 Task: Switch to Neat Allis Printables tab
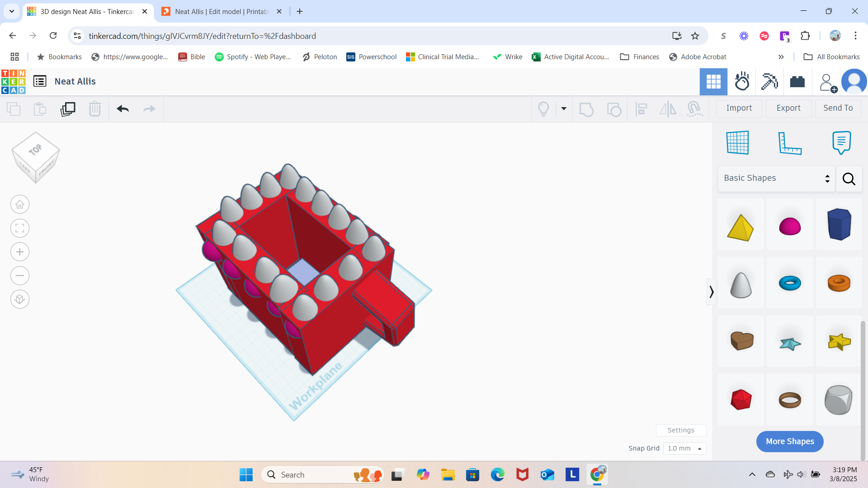[222, 12]
